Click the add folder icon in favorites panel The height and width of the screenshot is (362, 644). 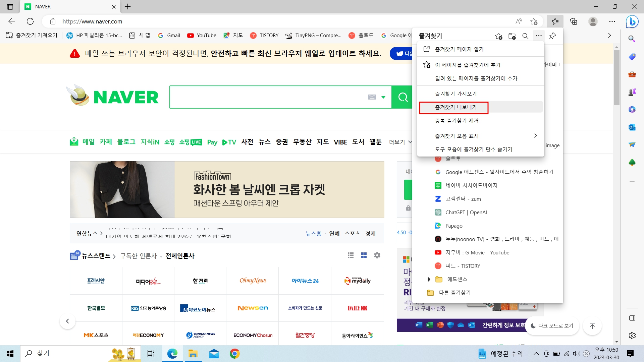512,36
